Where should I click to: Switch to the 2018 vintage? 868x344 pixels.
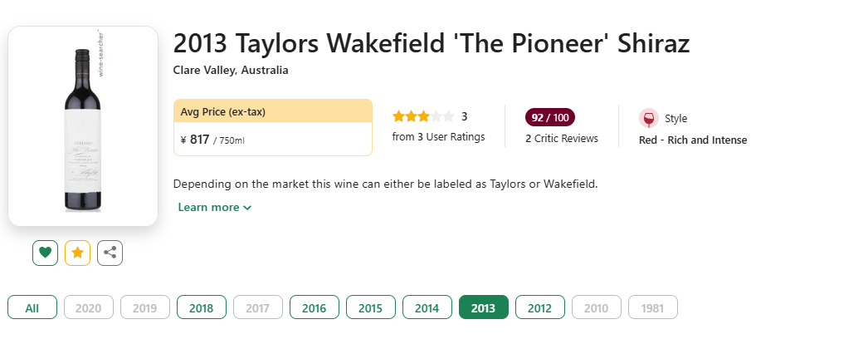click(202, 307)
